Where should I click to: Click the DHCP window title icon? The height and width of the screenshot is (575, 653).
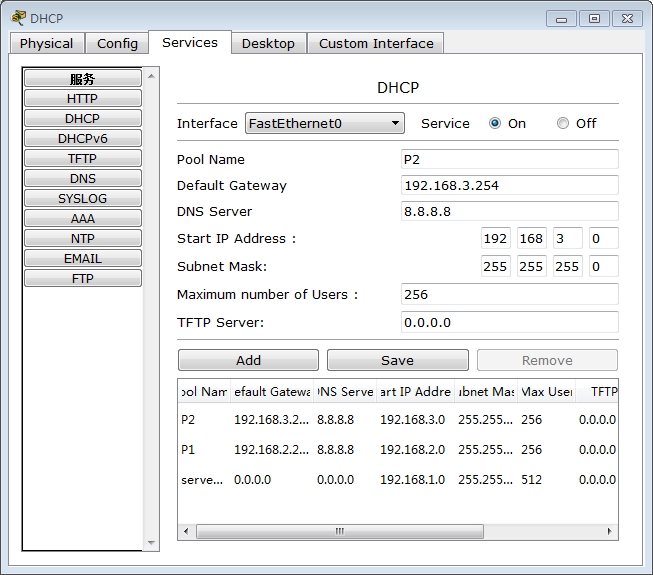18,17
